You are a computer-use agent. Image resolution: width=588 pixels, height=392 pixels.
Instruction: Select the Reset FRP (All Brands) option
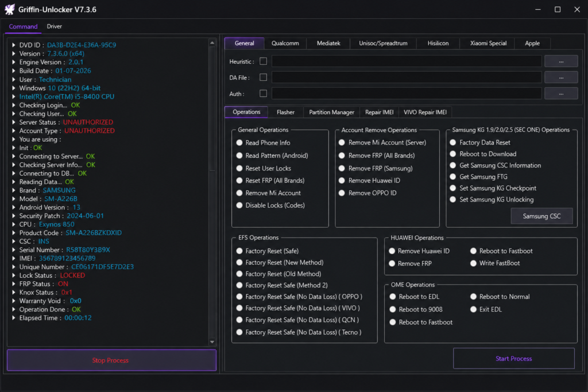[x=239, y=181]
